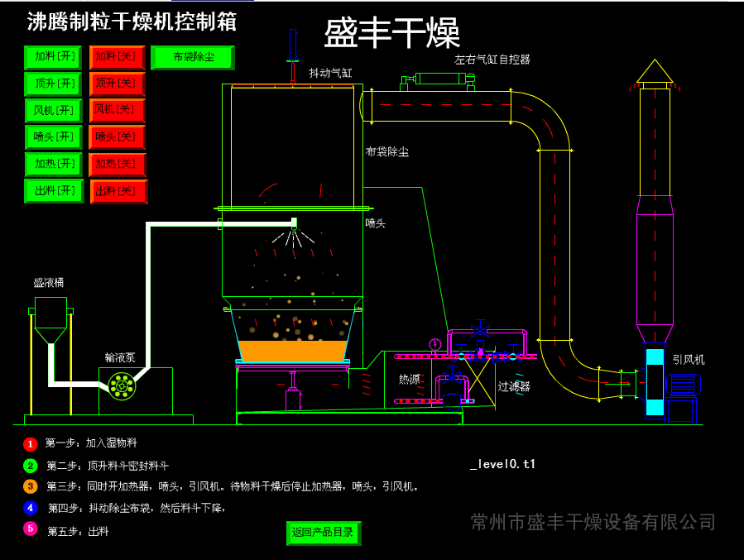Viewport: 744px width, 560px height.
Task: Turn off feeding with 加料[关]
Action: pos(117,57)
